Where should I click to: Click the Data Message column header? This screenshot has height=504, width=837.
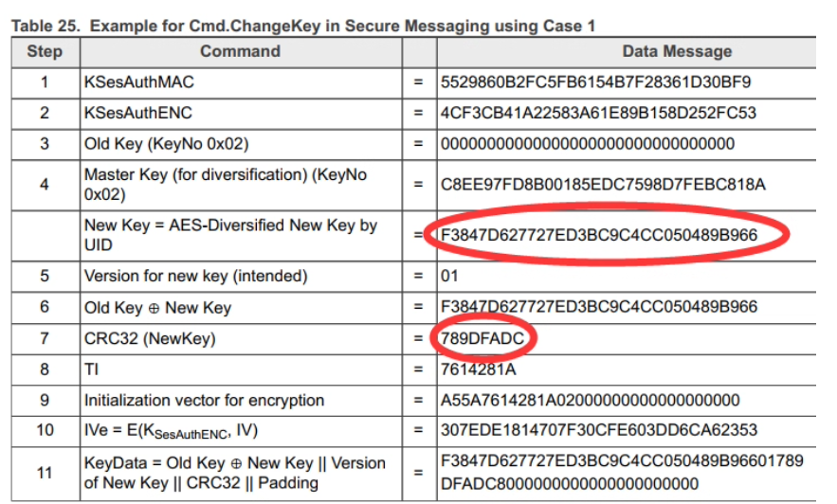677,52
